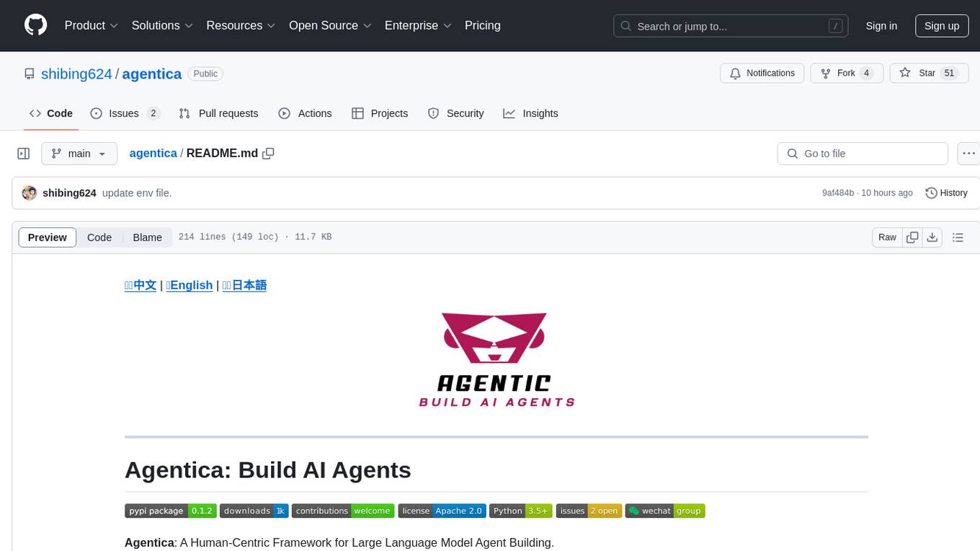980x551 pixels.
Task: Open commit author shibing624 link
Action: [x=69, y=193]
